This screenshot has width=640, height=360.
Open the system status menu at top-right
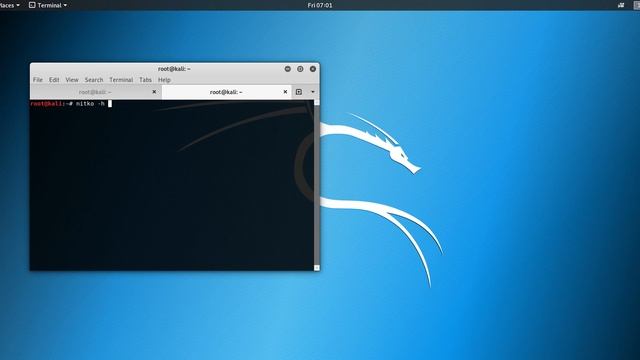(x=636, y=5)
